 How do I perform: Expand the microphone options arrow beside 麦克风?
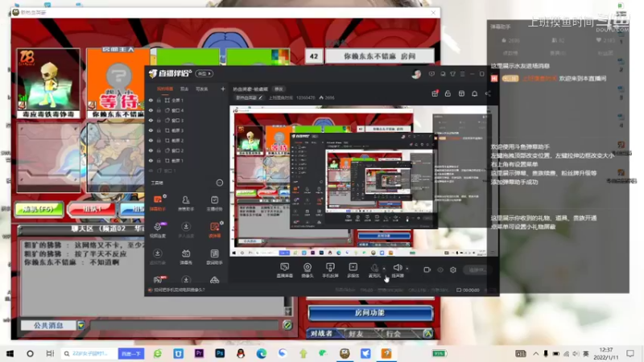pos(384,269)
